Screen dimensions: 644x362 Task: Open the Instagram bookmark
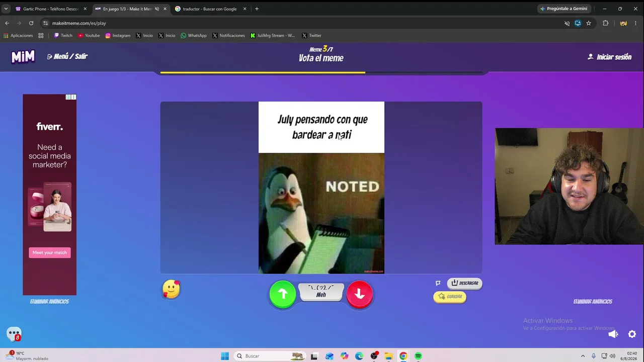118,36
